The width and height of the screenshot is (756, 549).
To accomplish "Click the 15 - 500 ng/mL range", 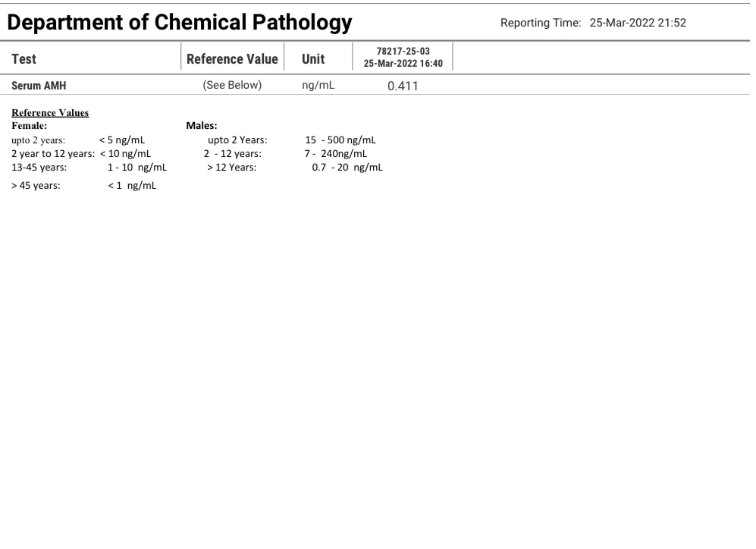I will pos(340,140).
